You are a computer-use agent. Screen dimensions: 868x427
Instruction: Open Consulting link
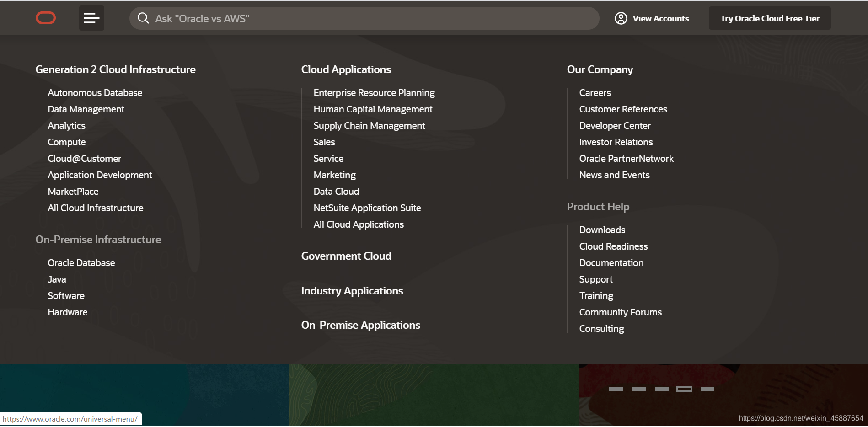tap(601, 329)
